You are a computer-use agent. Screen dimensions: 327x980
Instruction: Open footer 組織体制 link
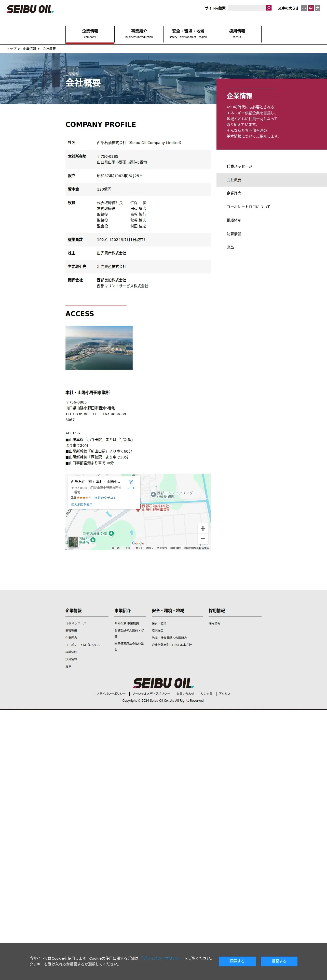click(71, 652)
